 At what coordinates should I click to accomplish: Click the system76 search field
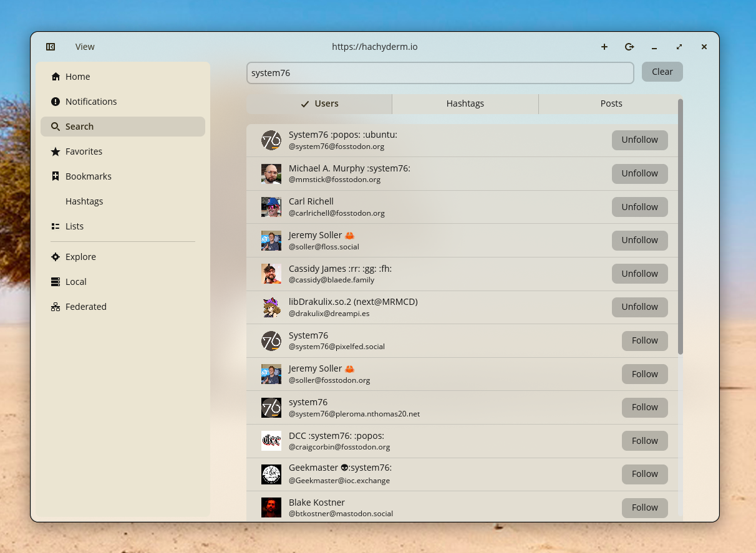pyautogui.click(x=440, y=73)
